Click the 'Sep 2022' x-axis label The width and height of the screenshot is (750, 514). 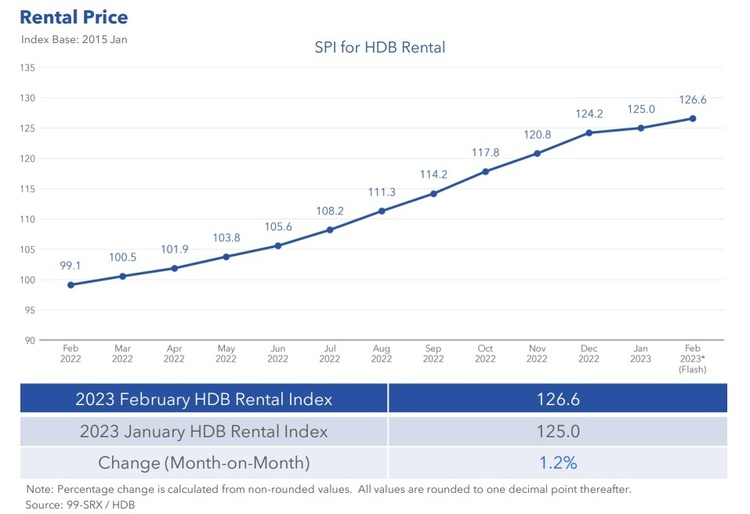[433, 353]
